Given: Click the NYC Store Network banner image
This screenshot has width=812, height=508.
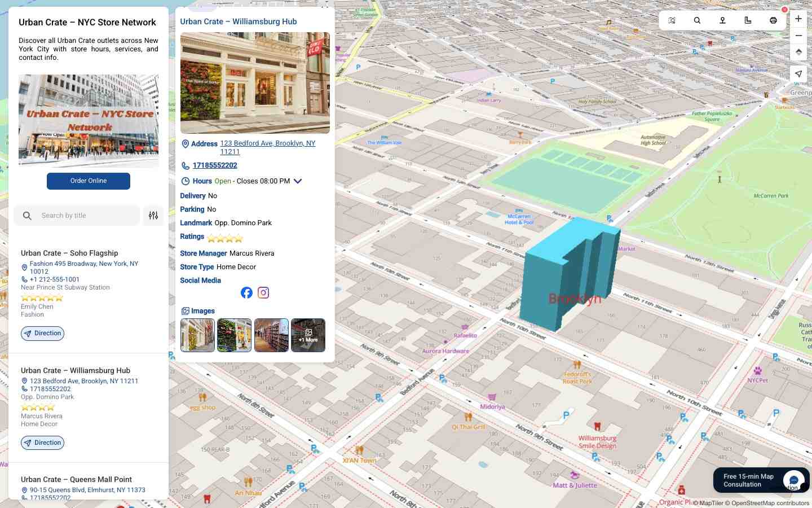Looking at the screenshot, I should pos(89,121).
